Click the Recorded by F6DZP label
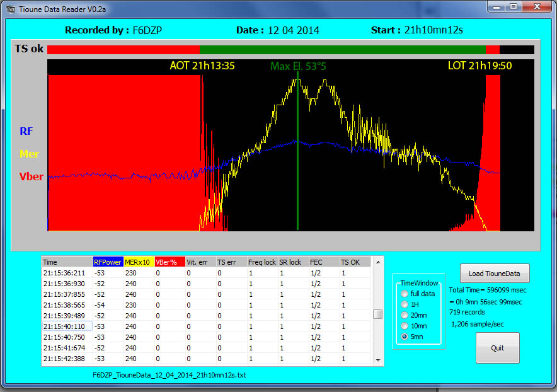The height and width of the screenshot is (392, 557). coord(113,30)
